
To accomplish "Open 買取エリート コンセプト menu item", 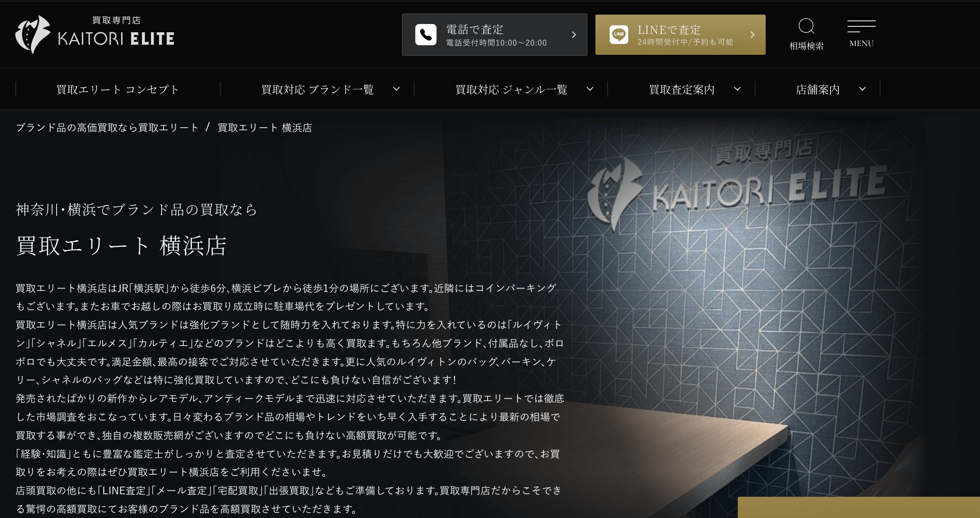I will pos(118,90).
